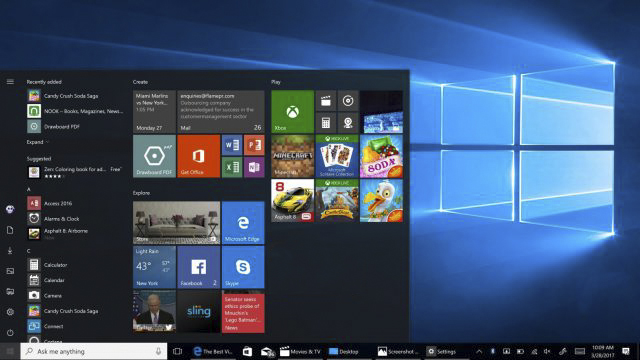Launch the Asphalt 8 tile with yellow car
640x360 pixels.
(x=292, y=200)
